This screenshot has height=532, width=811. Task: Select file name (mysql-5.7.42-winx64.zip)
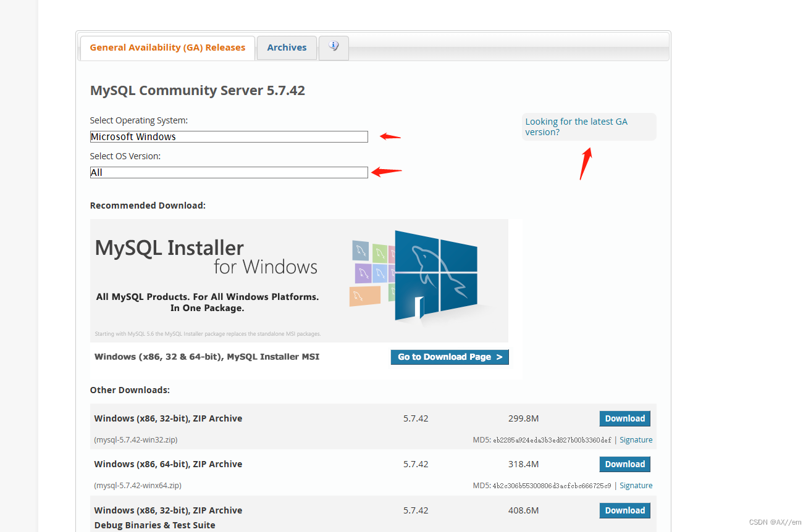138,486
